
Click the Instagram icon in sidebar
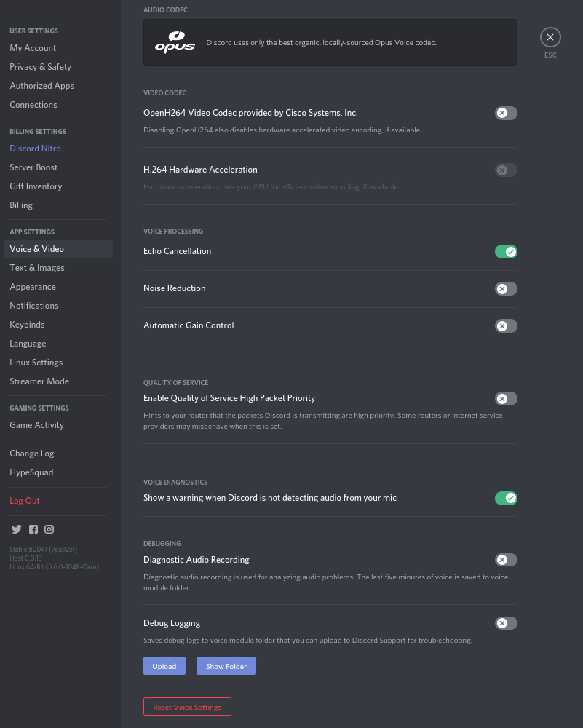49,529
